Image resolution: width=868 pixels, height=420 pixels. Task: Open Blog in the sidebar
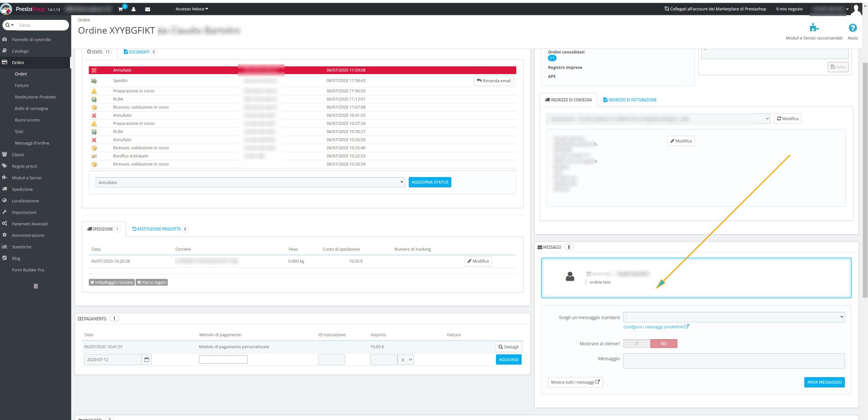[16, 258]
